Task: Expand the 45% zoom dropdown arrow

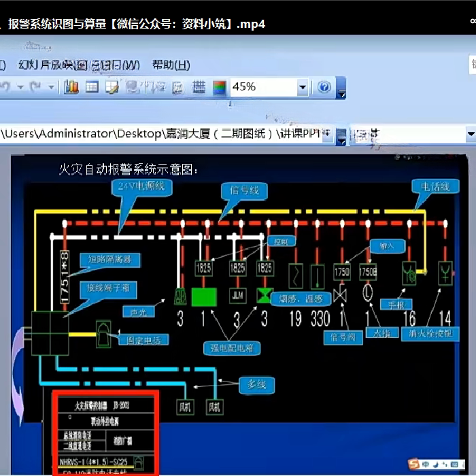Action: click(x=303, y=88)
